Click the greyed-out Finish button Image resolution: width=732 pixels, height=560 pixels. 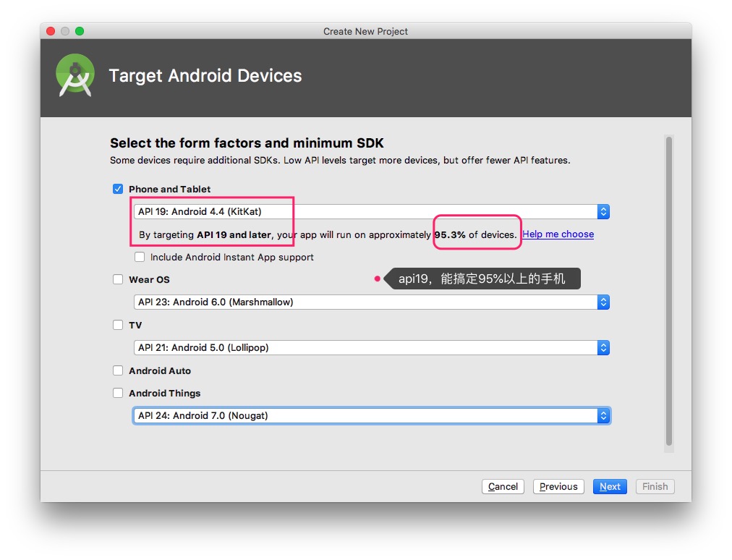point(655,487)
